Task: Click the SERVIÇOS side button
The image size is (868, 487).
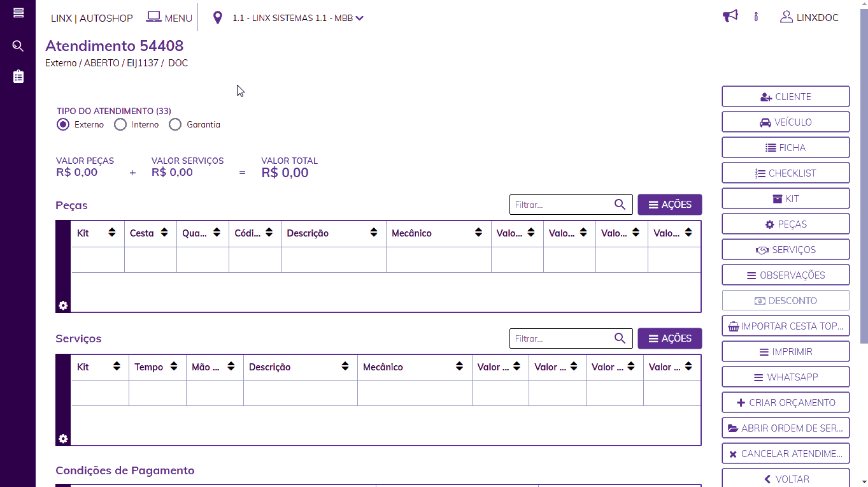Action: point(785,249)
